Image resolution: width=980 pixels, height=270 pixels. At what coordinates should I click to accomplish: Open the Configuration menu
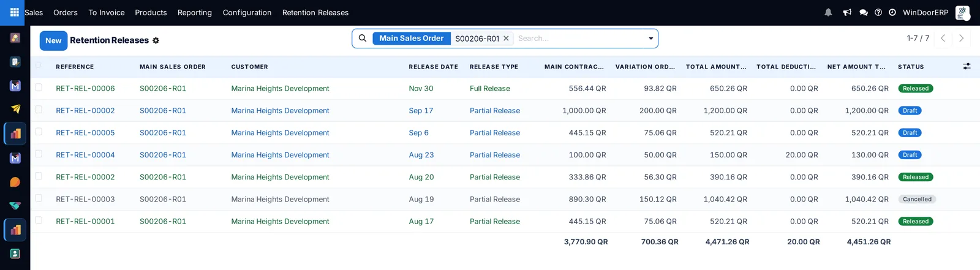(247, 12)
